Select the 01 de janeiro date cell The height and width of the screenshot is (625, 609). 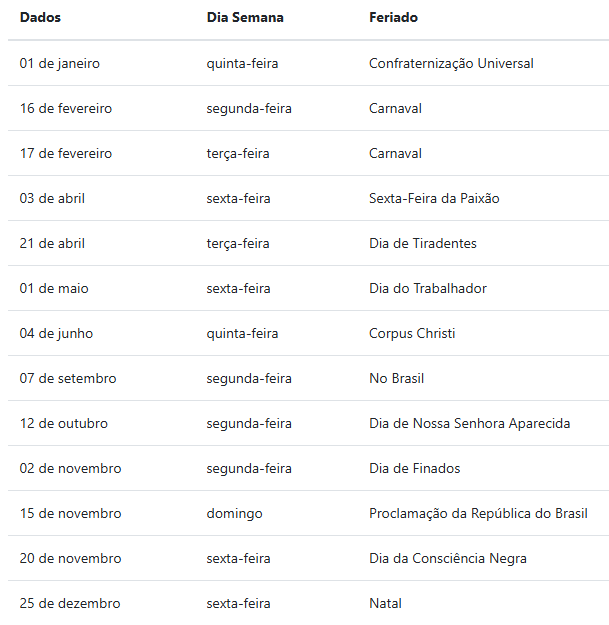click(60, 63)
